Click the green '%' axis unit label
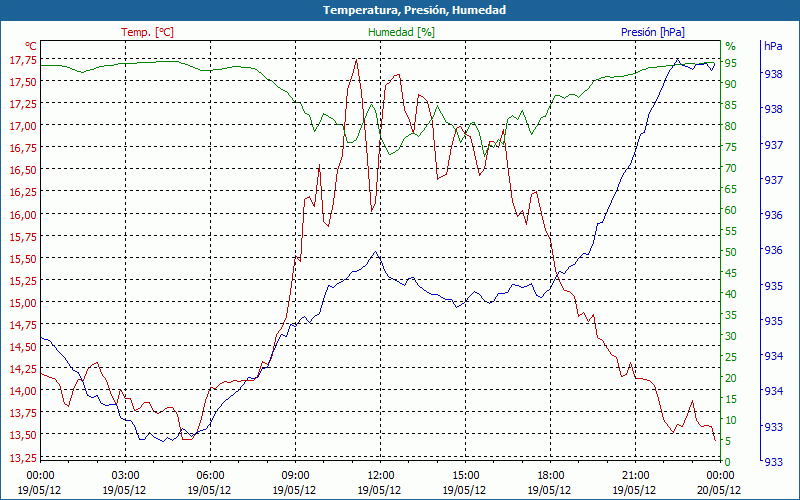Screen dimensions: 800x500 click(731, 46)
